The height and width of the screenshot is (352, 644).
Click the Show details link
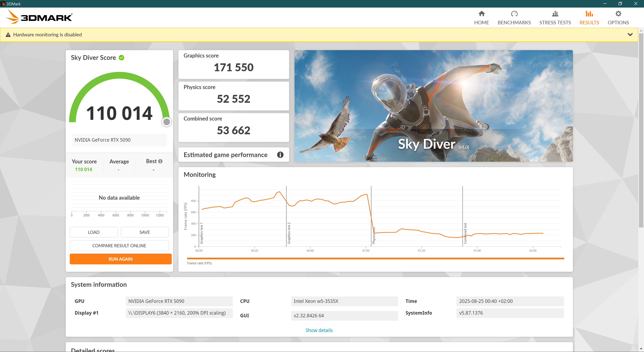point(319,330)
